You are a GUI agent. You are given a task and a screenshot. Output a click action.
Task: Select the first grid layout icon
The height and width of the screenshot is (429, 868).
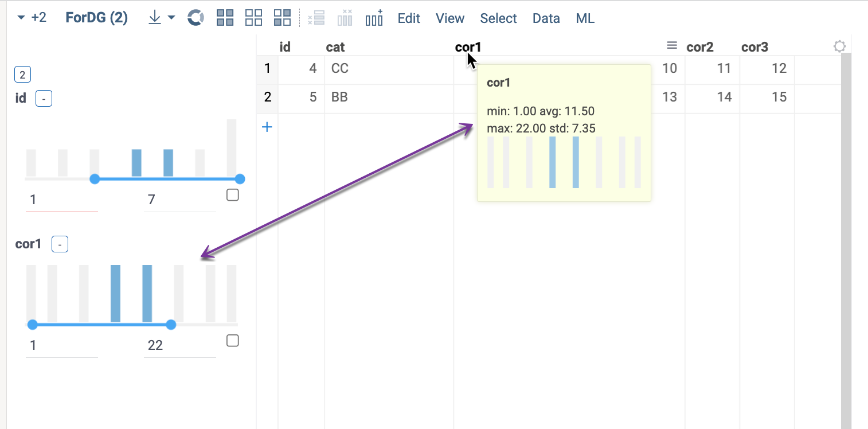[225, 18]
